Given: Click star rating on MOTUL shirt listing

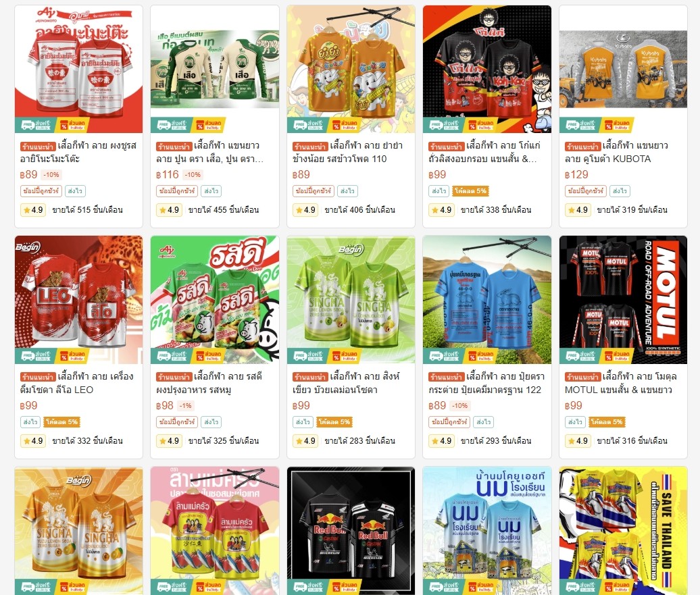Looking at the screenshot, I should [x=578, y=441].
